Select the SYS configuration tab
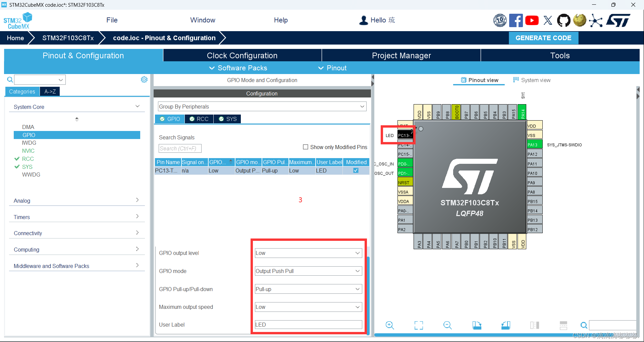The image size is (644, 342). click(x=228, y=119)
